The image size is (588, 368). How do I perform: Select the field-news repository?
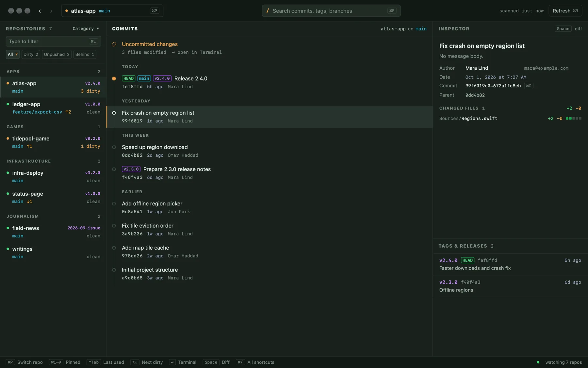coord(53,232)
